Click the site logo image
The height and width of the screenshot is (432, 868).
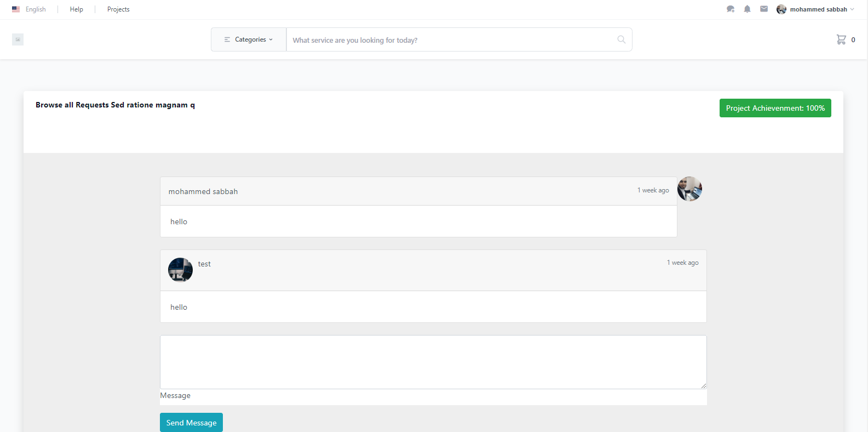18,39
